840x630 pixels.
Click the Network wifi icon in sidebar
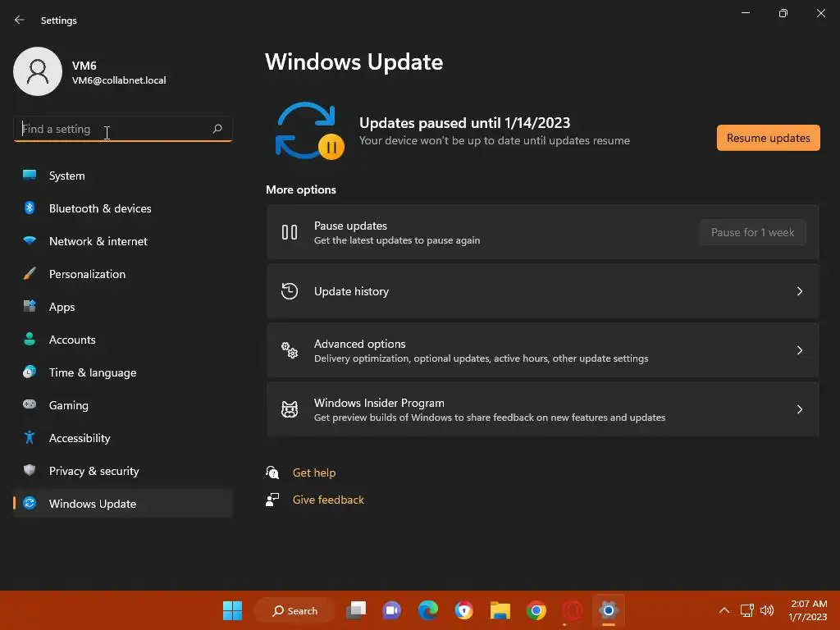coord(30,240)
